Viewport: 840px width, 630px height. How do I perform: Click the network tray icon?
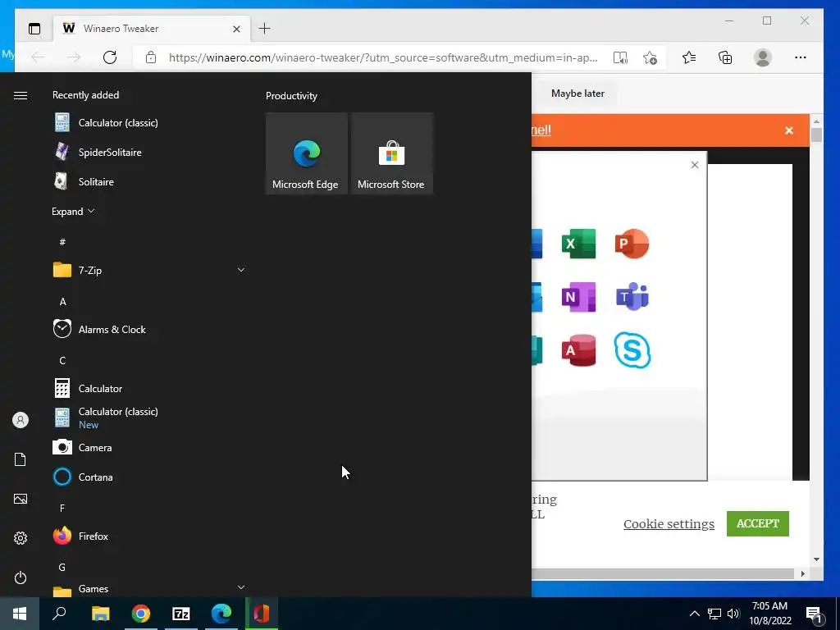pos(714,614)
